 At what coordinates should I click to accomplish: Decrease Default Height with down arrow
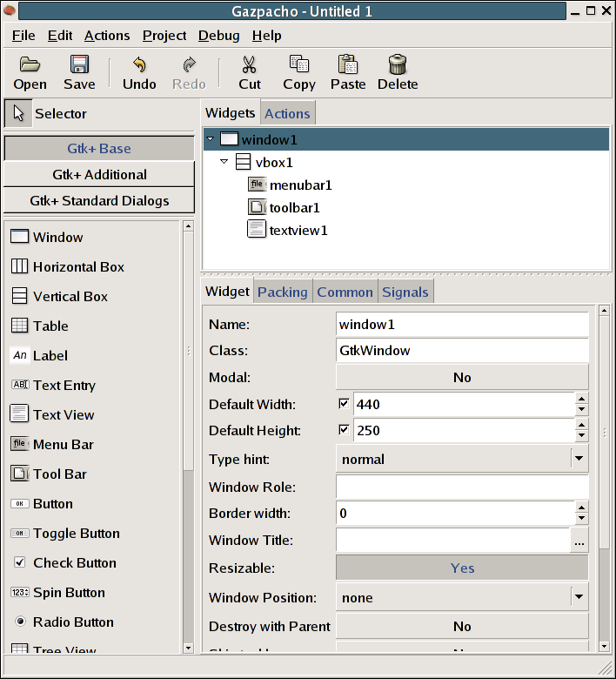point(582,436)
